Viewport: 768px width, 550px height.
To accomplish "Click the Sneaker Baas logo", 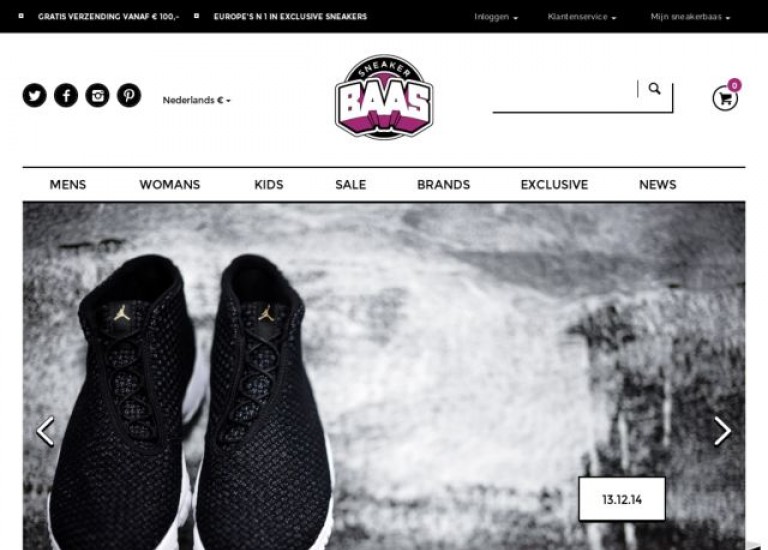I will point(384,97).
